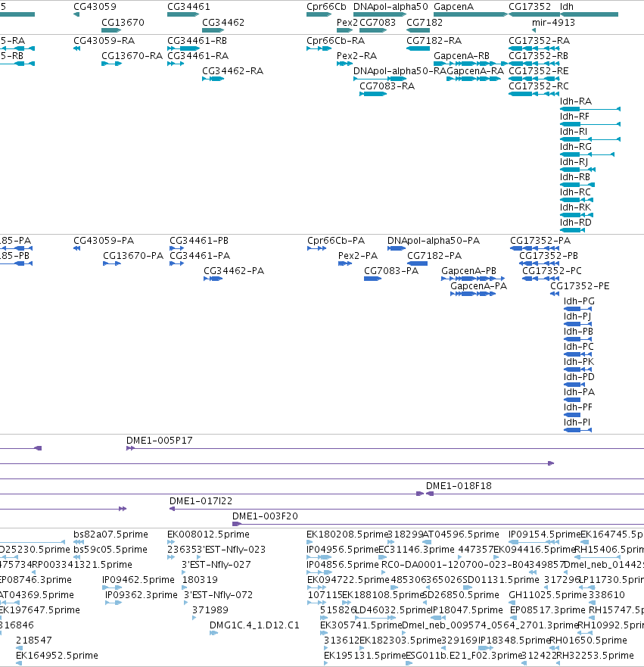Screen dimensions: 644x667
Task: Select the CG13670 gene label
Action: (123, 23)
